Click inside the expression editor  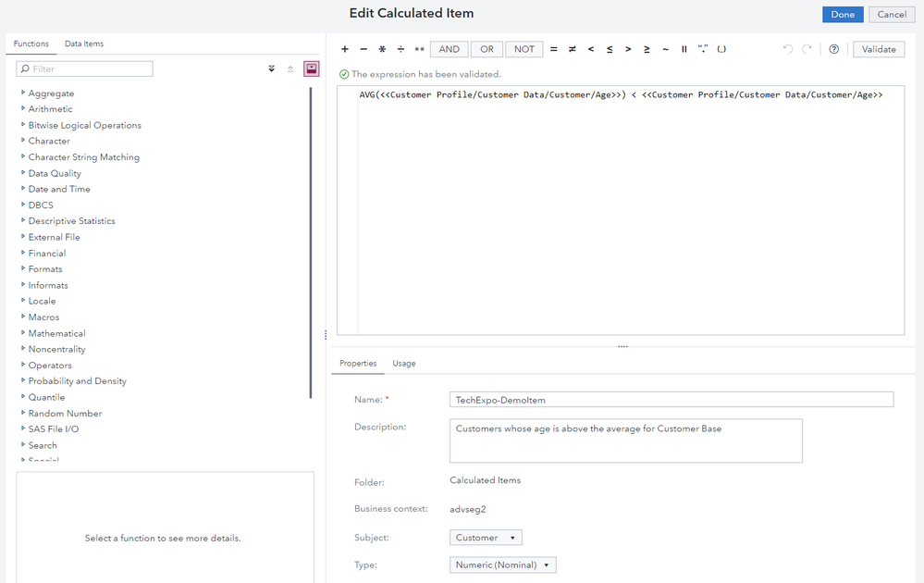(x=621, y=210)
